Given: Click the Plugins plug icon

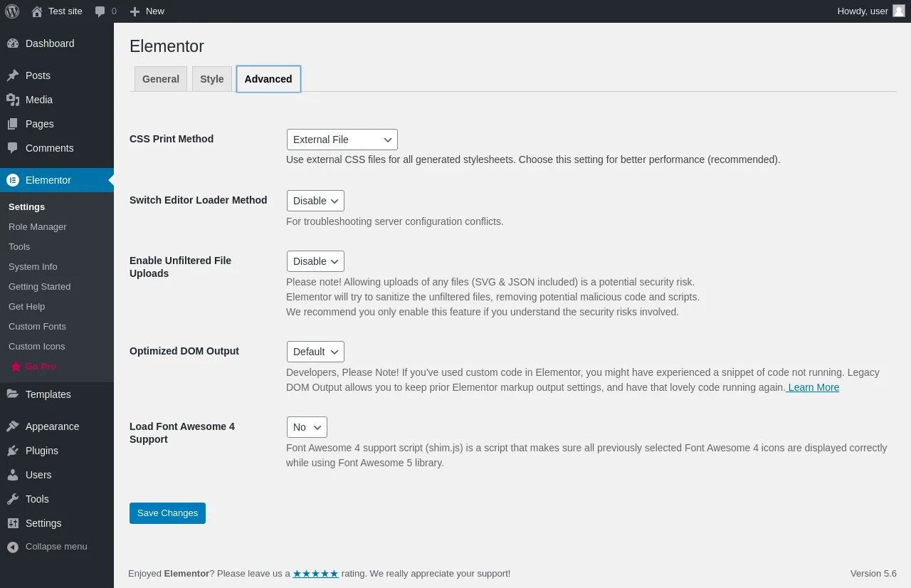Looking at the screenshot, I should [x=13, y=451].
